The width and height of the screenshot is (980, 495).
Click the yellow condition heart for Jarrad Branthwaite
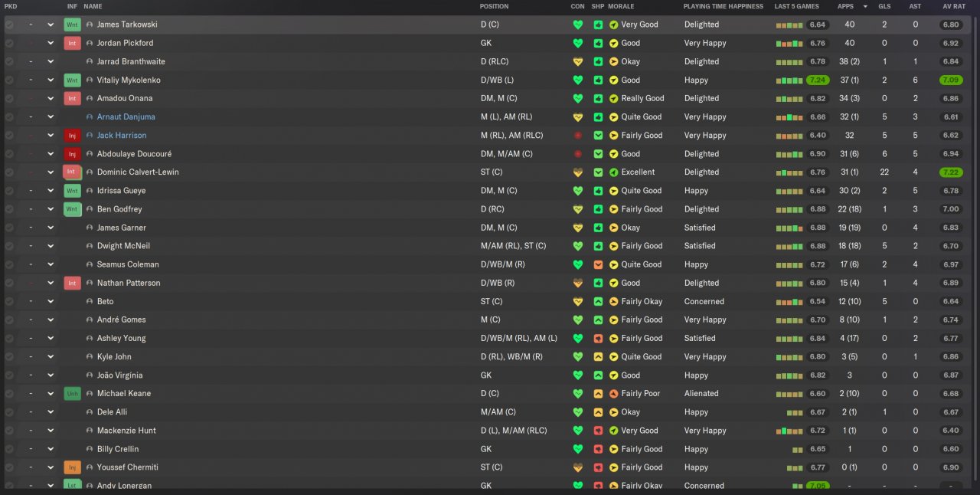pyautogui.click(x=578, y=61)
